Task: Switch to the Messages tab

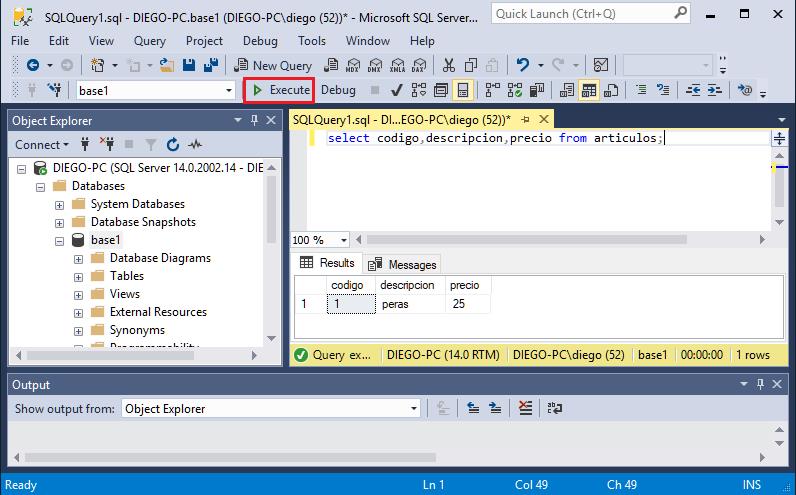Action: click(403, 265)
